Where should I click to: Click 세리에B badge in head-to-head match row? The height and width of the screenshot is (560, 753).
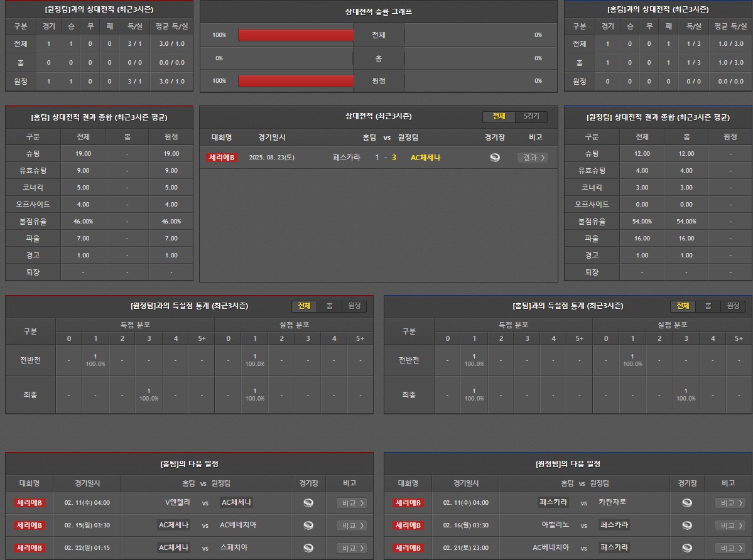221,158
